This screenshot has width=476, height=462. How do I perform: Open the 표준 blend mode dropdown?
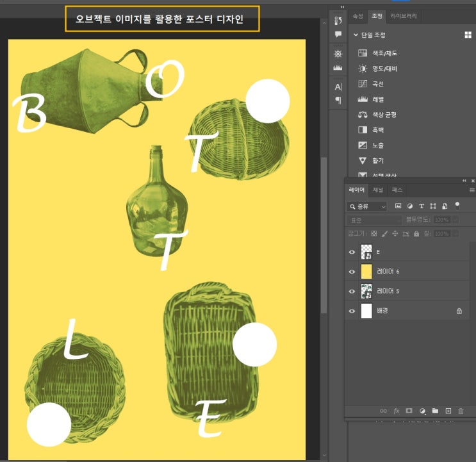pyautogui.click(x=374, y=220)
